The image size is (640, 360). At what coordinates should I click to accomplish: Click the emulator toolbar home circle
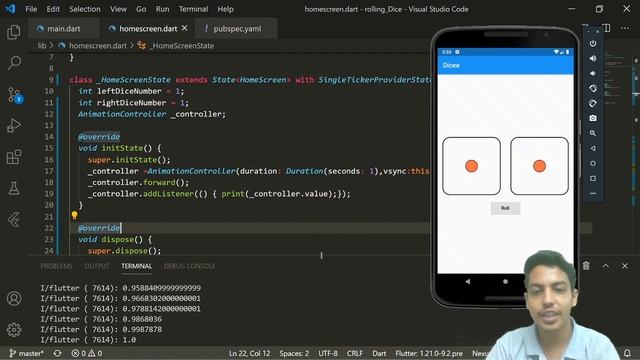pos(593,163)
